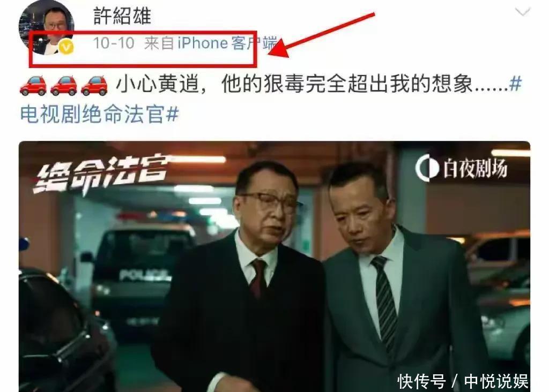Click the 白夜剧场 logo in the video
Screen dimensions: 549x392
coord(461,168)
